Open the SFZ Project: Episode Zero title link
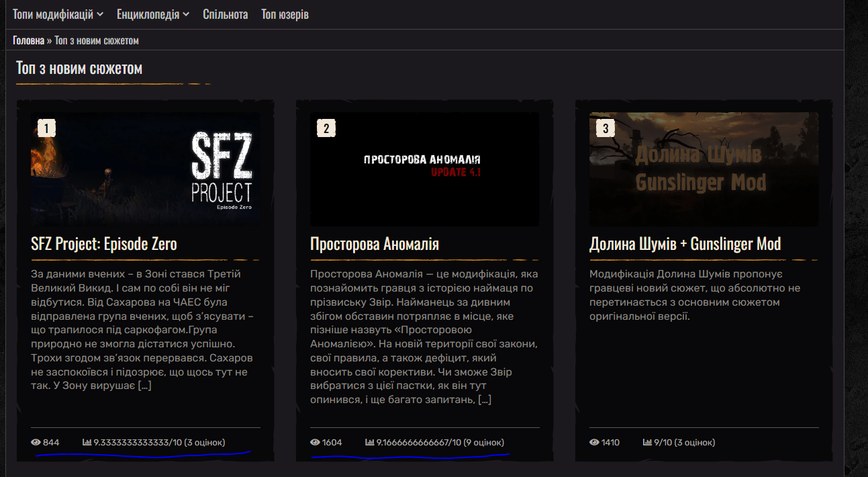868x477 pixels. [104, 244]
